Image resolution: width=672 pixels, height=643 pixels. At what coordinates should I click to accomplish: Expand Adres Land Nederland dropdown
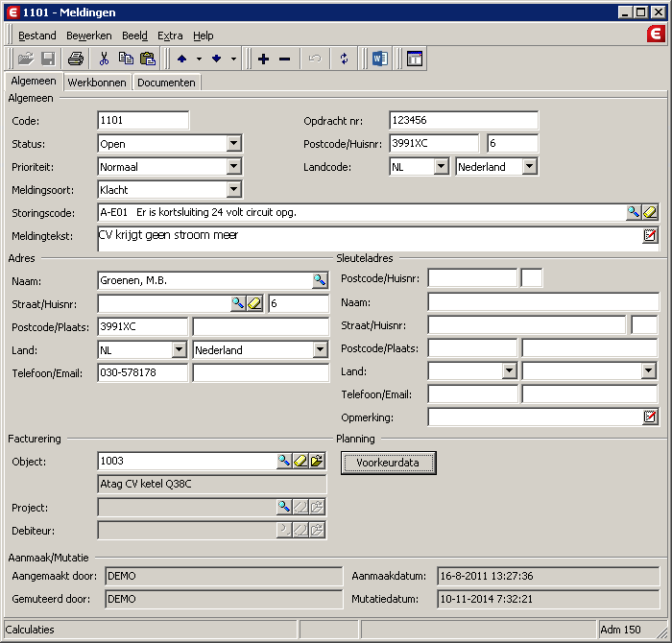[x=320, y=349]
